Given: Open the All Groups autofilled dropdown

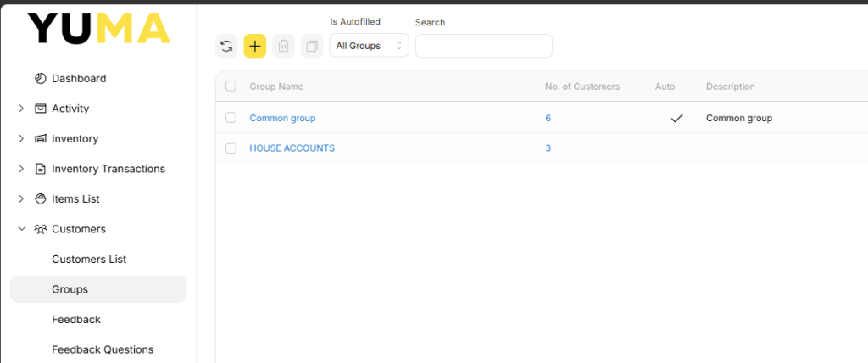Looking at the screenshot, I should (x=370, y=46).
